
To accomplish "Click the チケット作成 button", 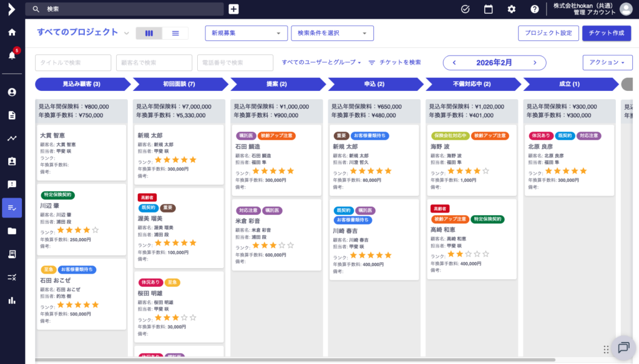I will 606,33.
